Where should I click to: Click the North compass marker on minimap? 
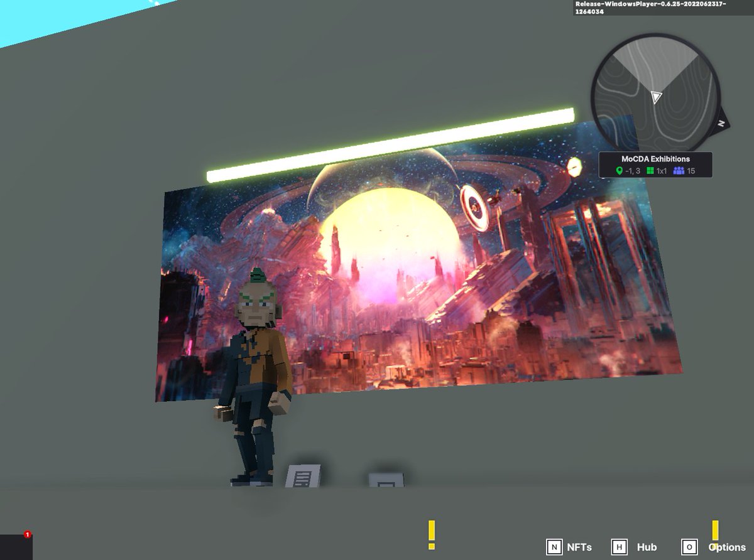[722, 123]
